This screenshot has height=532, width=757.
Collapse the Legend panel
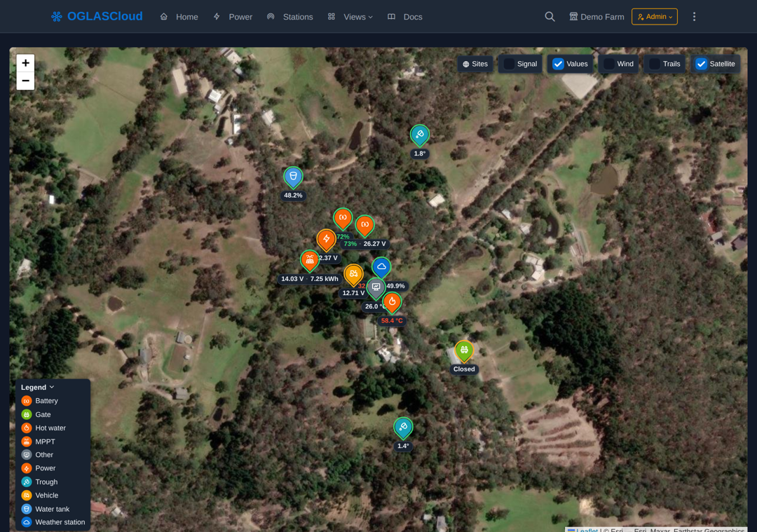point(38,387)
